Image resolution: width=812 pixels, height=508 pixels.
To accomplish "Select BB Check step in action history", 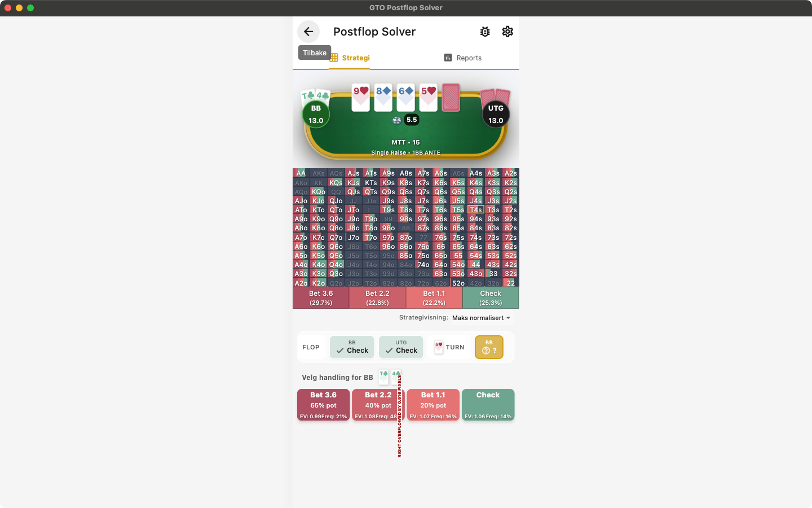I will tap(352, 347).
